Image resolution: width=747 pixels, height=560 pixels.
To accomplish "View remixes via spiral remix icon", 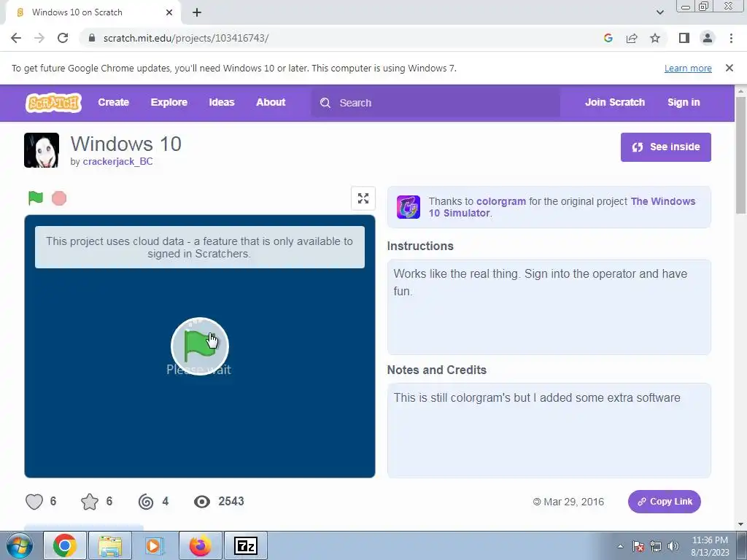I will [x=146, y=502].
